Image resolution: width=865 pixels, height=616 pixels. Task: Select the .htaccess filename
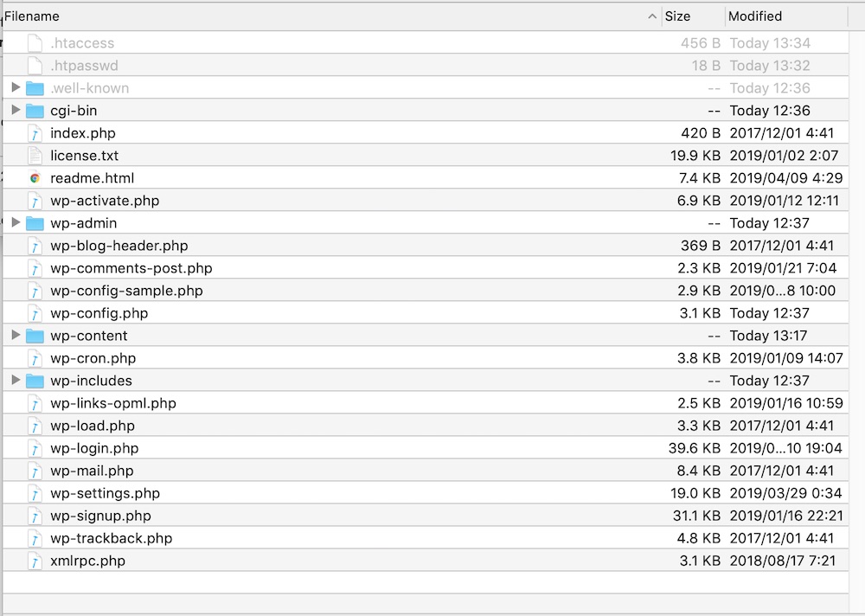[82, 43]
